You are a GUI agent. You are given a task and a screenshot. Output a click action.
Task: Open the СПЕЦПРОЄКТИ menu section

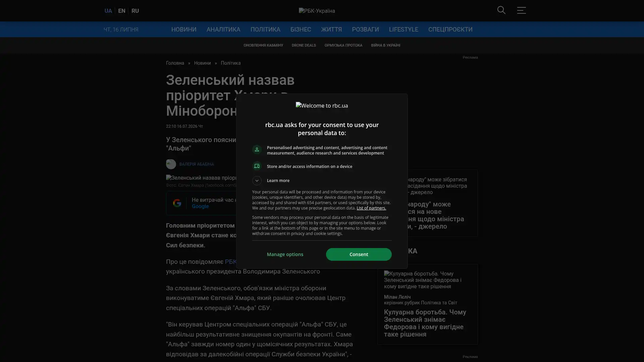click(450, 29)
